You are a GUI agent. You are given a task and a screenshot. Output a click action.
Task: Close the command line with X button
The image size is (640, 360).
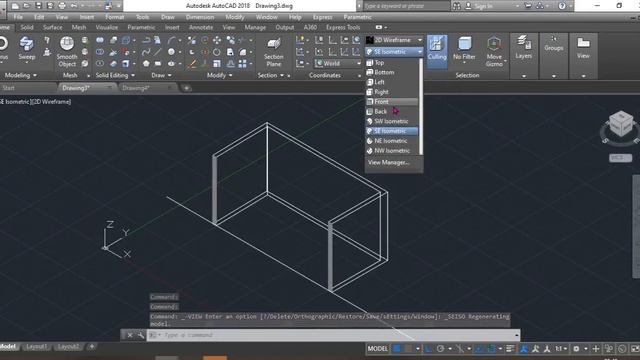pos(129,335)
